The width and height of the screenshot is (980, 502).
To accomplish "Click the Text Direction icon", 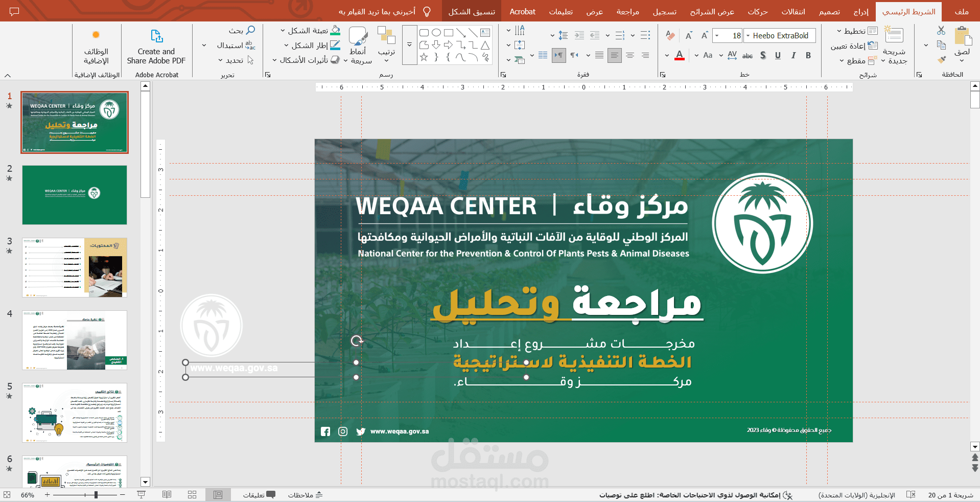I will click(x=520, y=31).
